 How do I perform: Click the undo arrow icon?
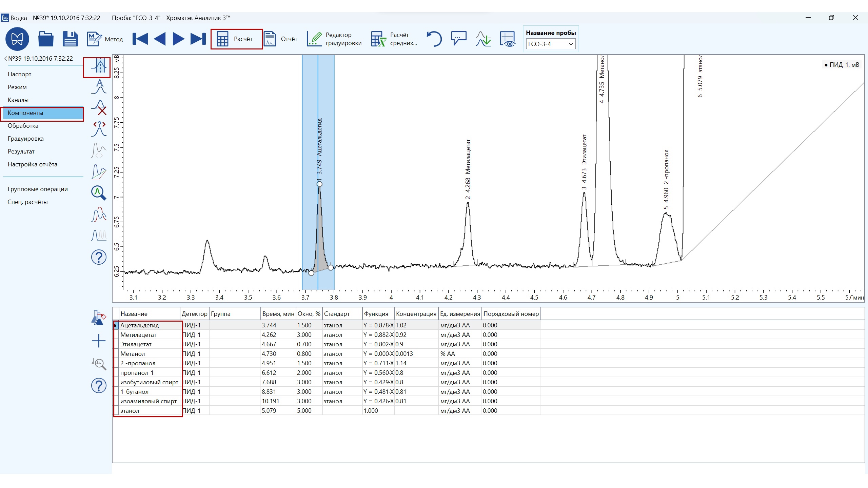pyautogui.click(x=434, y=39)
